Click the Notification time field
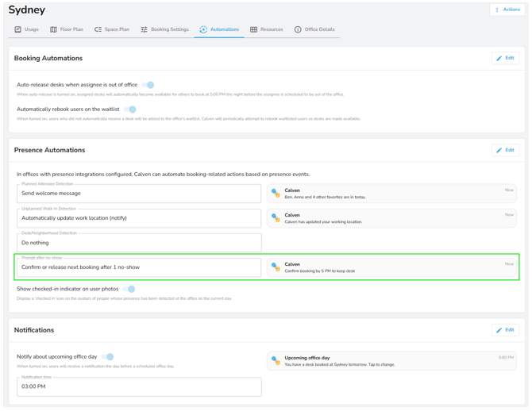The height and width of the screenshot is (411, 532). click(x=139, y=386)
